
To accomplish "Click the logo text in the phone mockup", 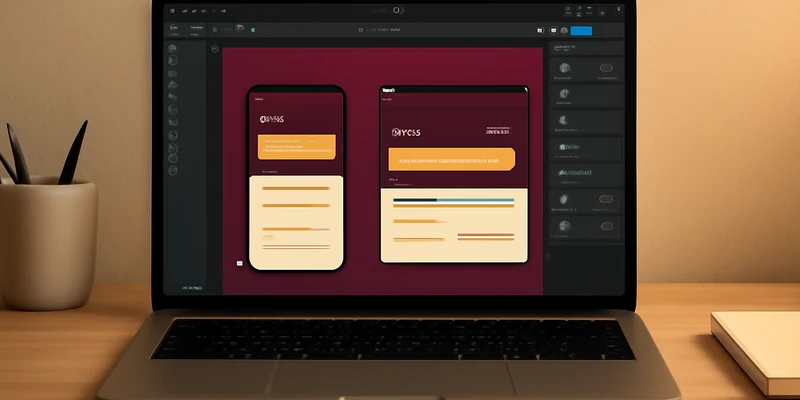I will [x=272, y=119].
